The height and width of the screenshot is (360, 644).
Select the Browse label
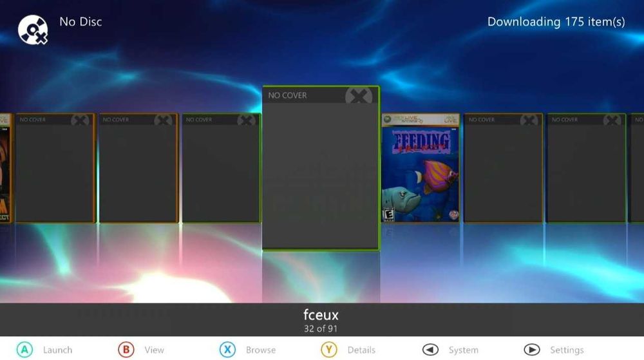click(261, 350)
